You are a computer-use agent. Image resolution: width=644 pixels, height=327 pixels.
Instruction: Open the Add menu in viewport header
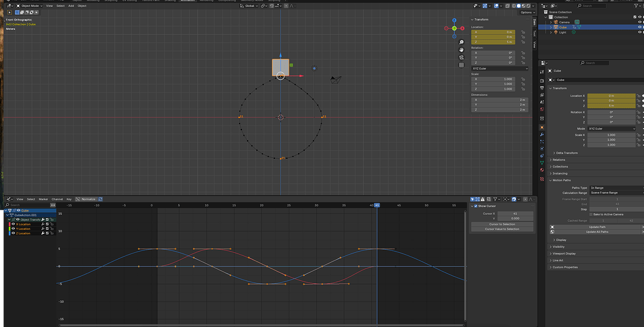click(71, 6)
